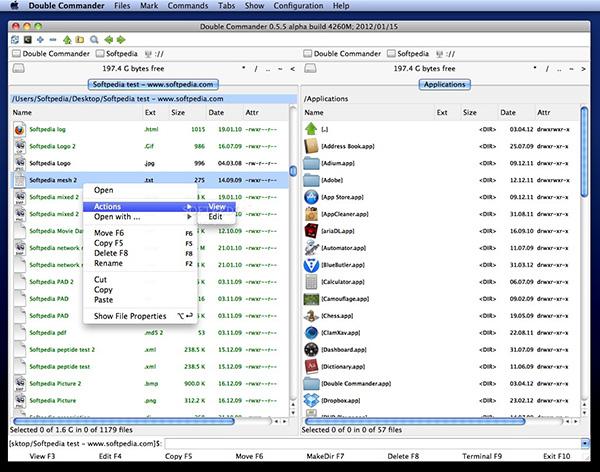
Task: Click the minus toolbar icon
Action: (53, 39)
